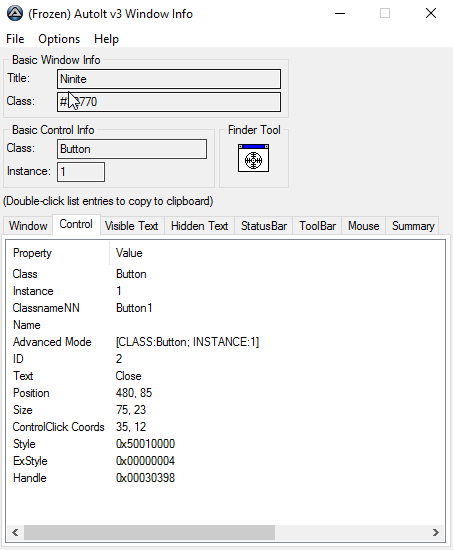The image size is (453, 550).
Task: Open the Options menu
Action: [59, 39]
